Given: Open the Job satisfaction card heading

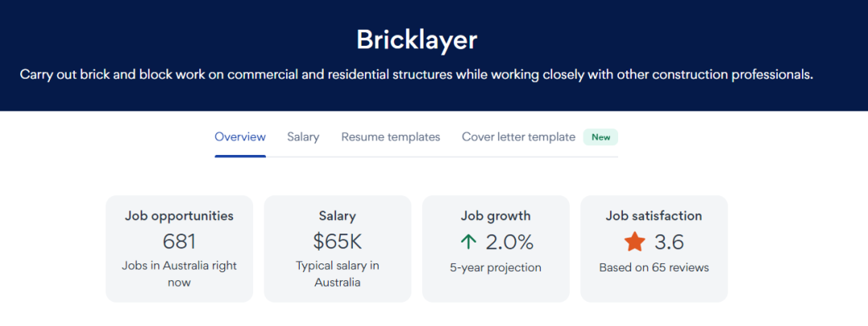Looking at the screenshot, I should coord(653,216).
